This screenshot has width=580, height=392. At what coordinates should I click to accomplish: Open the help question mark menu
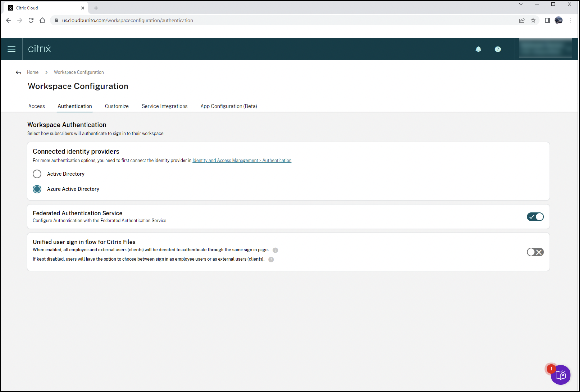click(x=498, y=49)
